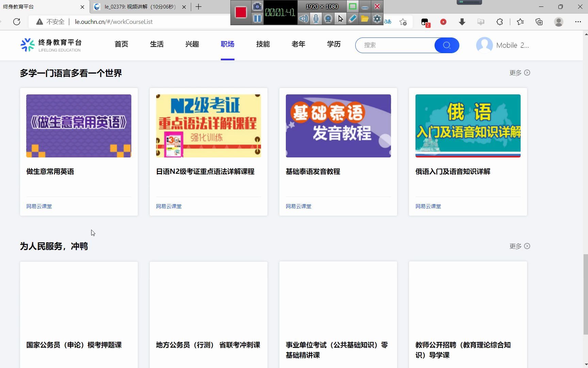This screenshot has height=368, width=588.
Task: Open the browser's extensions puzzle icon
Action: click(x=500, y=22)
